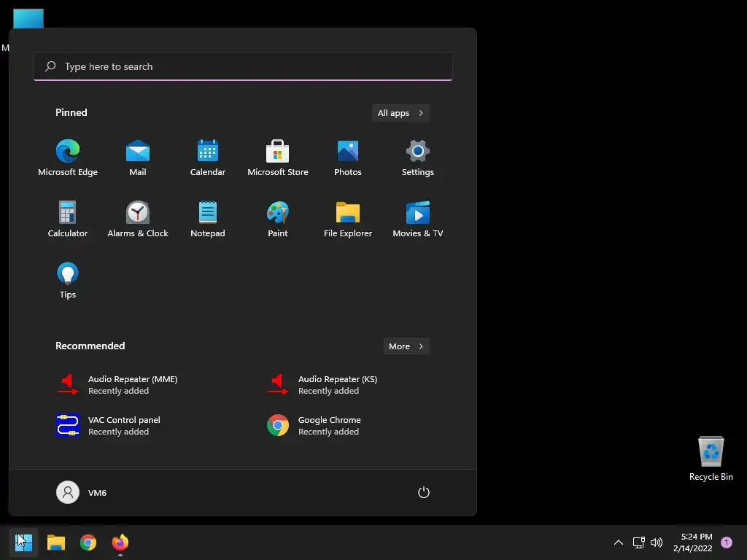Open network status tray icon

coord(638,542)
